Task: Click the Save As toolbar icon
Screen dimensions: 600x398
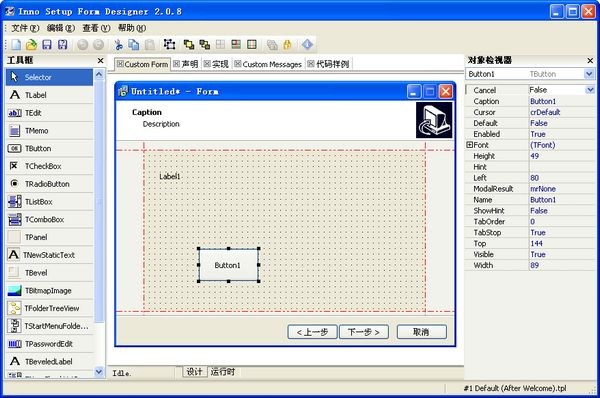Action: [x=62, y=45]
